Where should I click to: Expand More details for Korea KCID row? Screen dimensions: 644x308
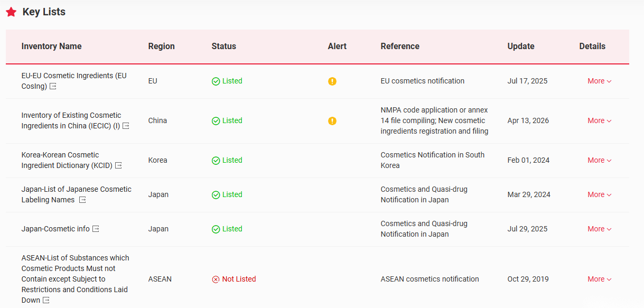599,161
